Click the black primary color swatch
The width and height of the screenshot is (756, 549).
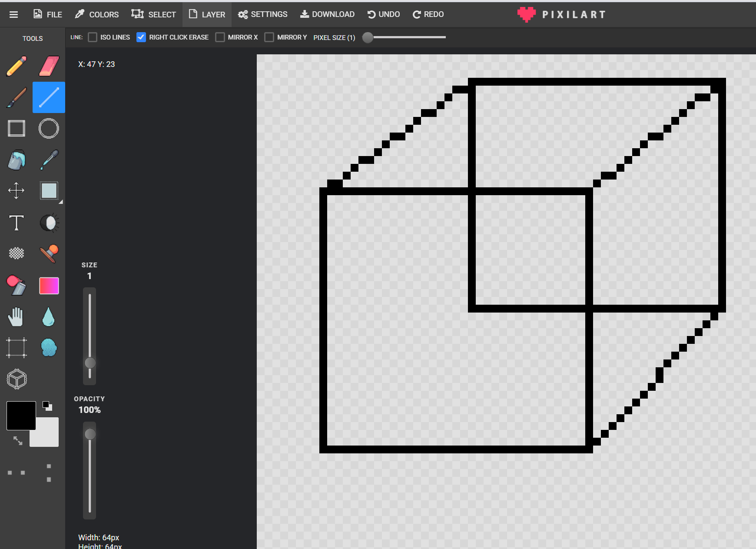[21, 416]
